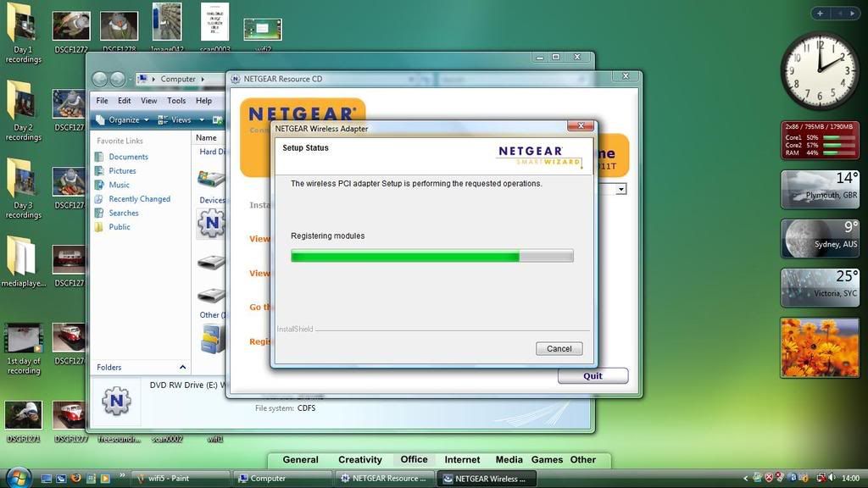Expand the arrow after Computer in address bar
868x488 pixels.
[203, 79]
